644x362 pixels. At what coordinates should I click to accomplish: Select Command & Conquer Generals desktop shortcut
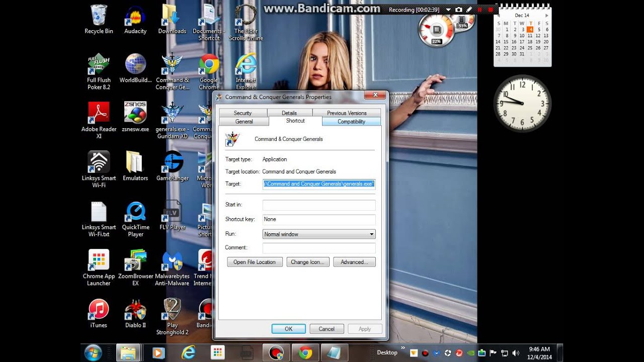(x=172, y=71)
